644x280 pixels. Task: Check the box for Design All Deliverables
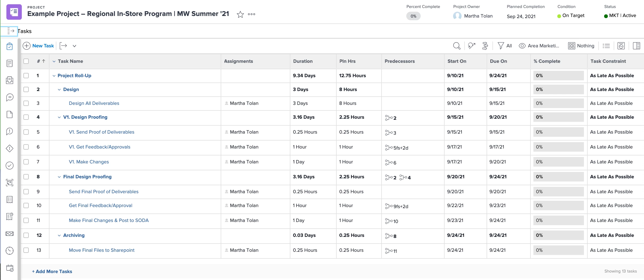coord(26,103)
